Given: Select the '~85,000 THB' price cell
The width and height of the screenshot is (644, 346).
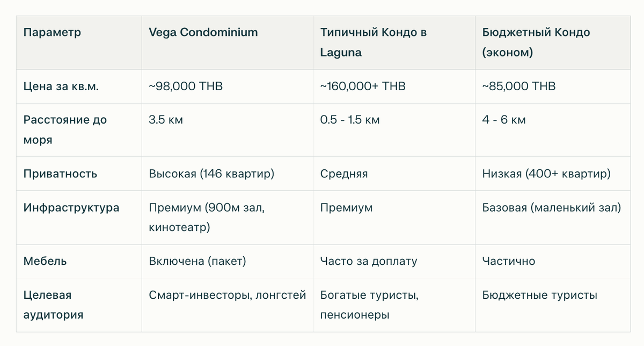Looking at the screenshot, I should pos(519,86).
